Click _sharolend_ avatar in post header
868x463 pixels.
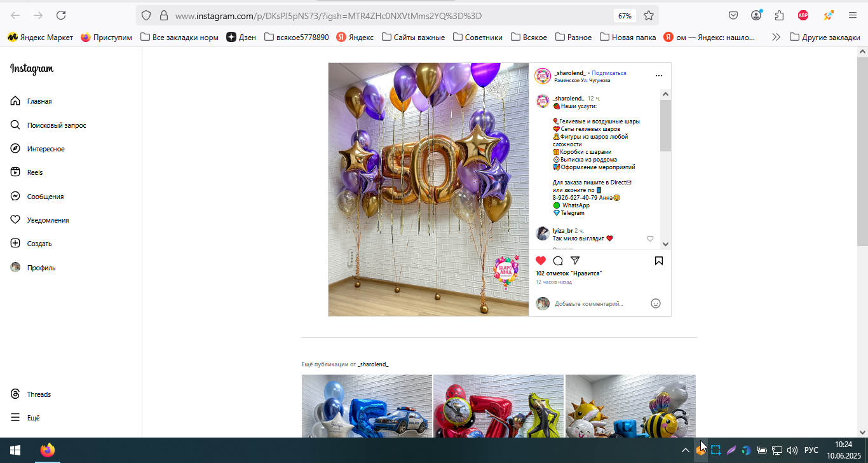click(x=543, y=76)
